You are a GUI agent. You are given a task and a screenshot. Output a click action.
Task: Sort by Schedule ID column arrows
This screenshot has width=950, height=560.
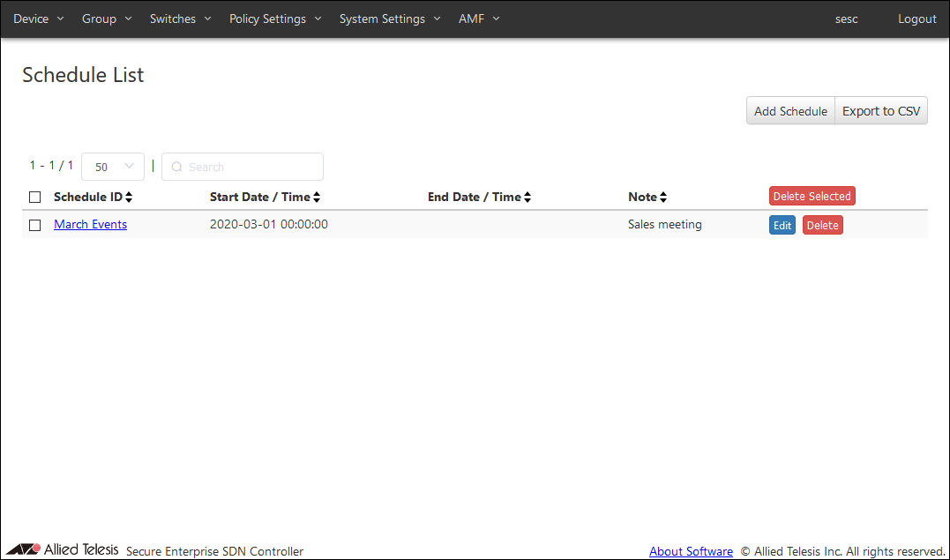coord(129,198)
